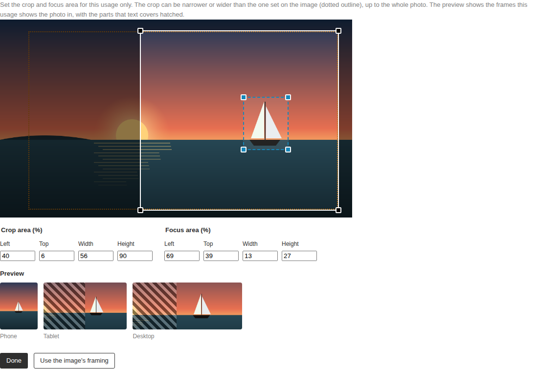
Task: Click the Crop area (%) heading
Action: pyautogui.click(x=22, y=230)
